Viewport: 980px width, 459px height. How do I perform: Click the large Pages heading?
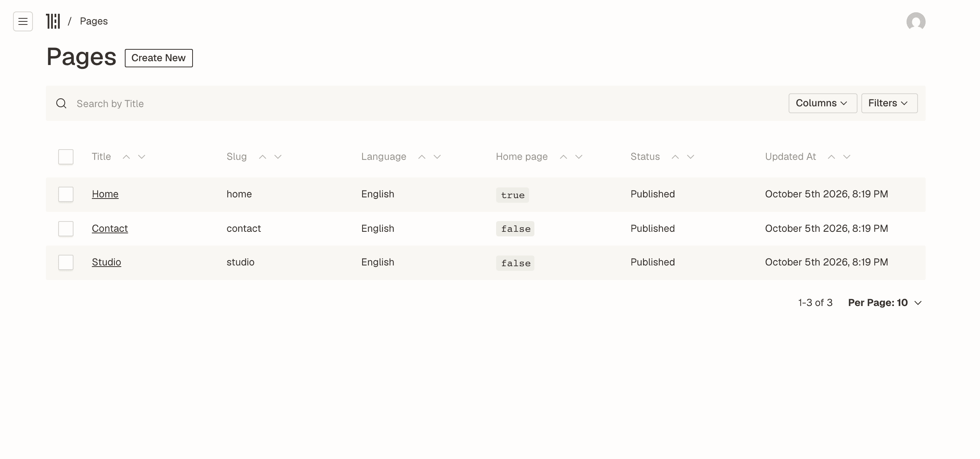pyautogui.click(x=81, y=57)
